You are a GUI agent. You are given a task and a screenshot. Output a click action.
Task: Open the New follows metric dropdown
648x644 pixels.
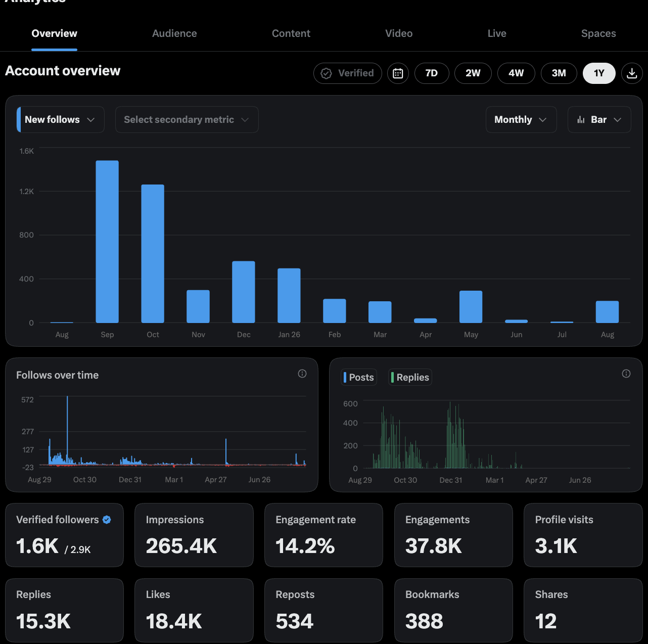click(61, 119)
